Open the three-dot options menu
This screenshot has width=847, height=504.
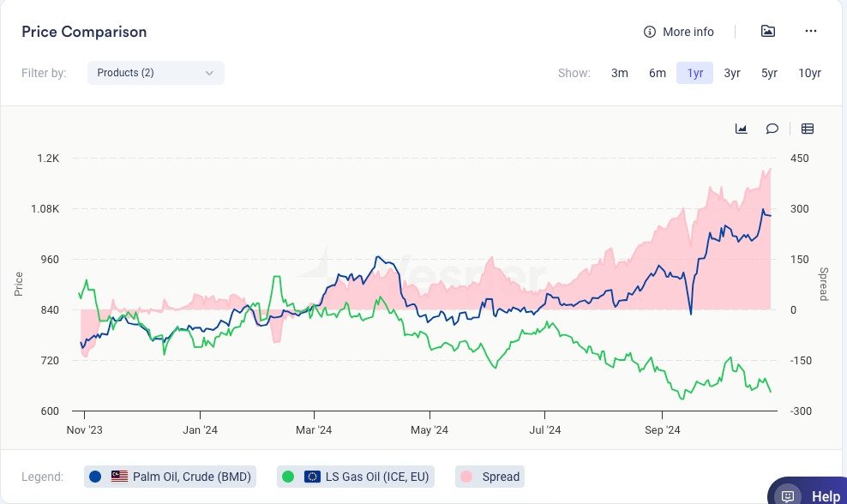[811, 32]
